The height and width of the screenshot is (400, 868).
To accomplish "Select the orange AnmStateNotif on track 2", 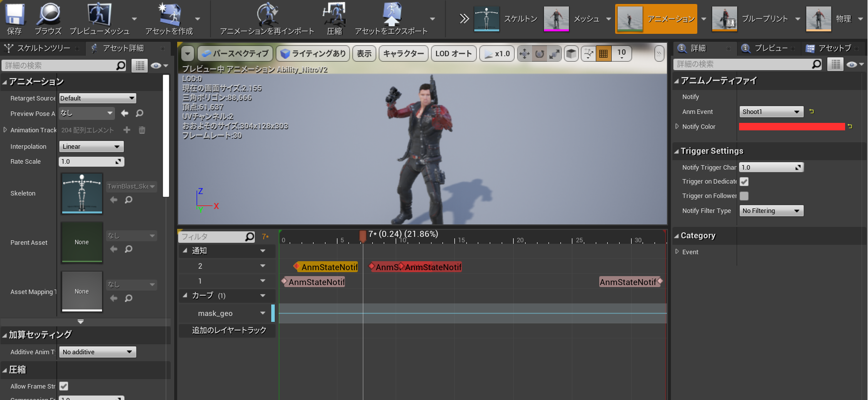I will 326,267.
